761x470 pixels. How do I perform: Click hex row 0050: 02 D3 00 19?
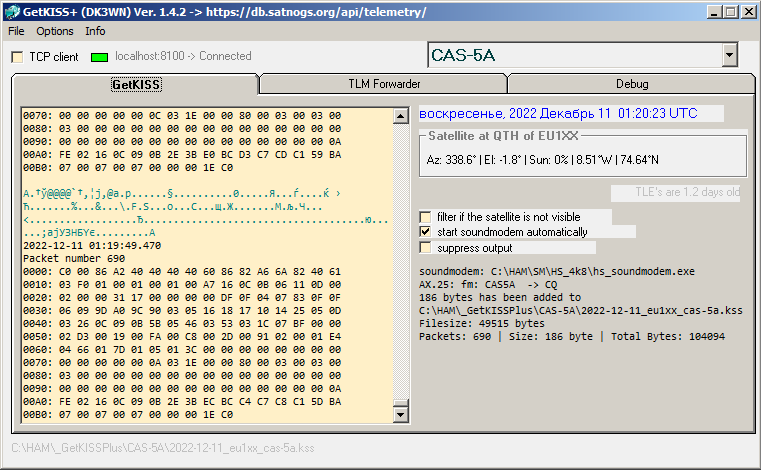pos(182,336)
